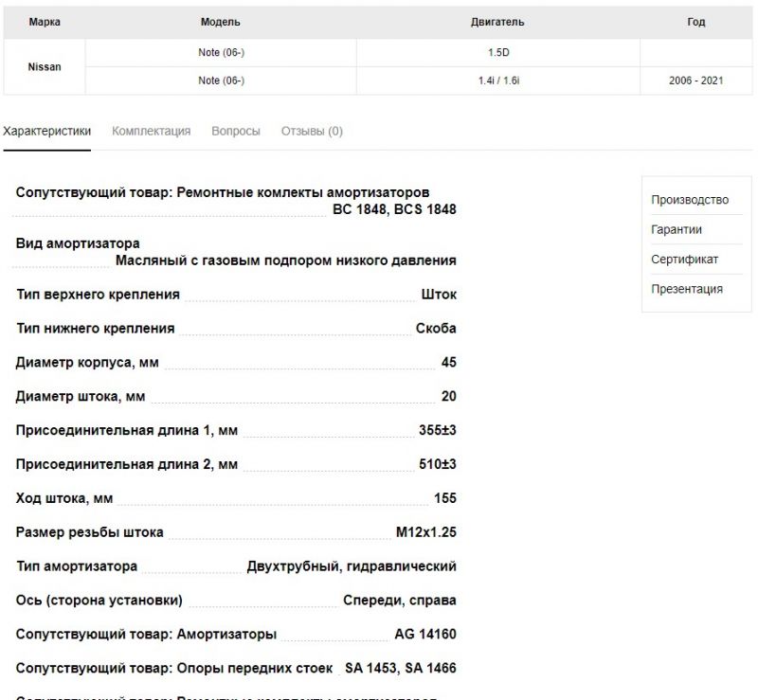Screen dimensions: 758x700
Task: Click the Модель column header
Action: (221, 22)
